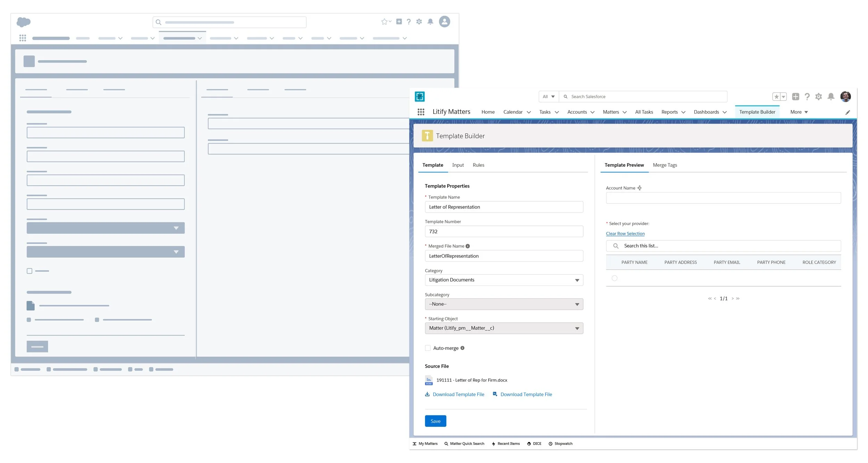The width and height of the screenshot is (868, 463).
Task: Tick the checkbox in the wireframe window form
Action: coord(30,271)
